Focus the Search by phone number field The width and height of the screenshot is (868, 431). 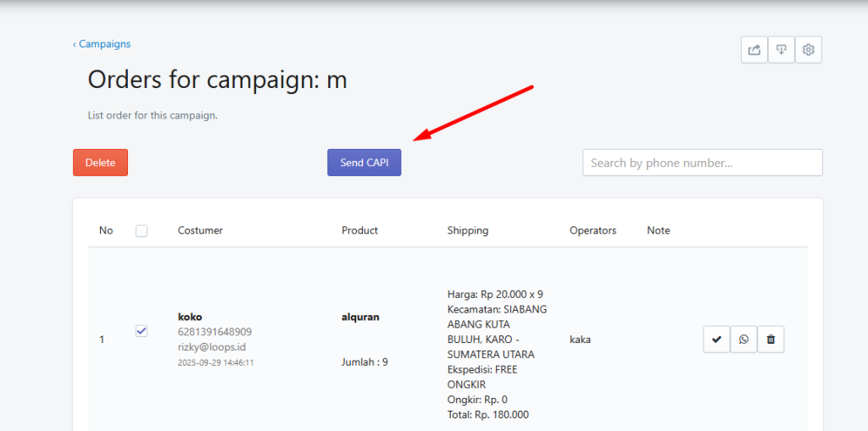pyautogui.click(x=702, y=163)
